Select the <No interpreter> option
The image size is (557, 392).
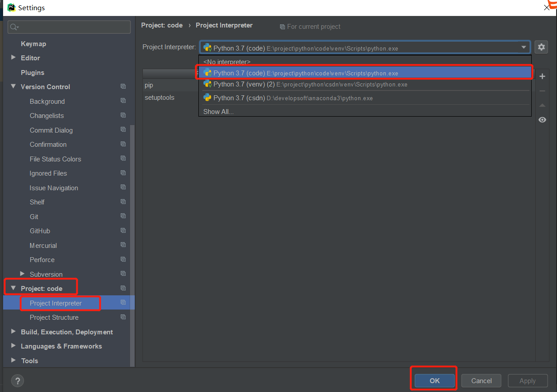click(x=365, y=62)
